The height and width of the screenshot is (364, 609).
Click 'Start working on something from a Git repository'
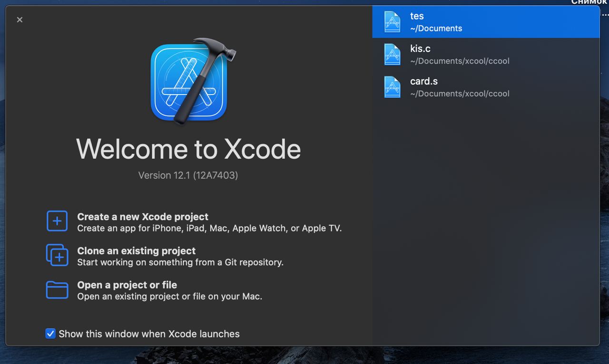pyautogui.click(x=180, y=262)
